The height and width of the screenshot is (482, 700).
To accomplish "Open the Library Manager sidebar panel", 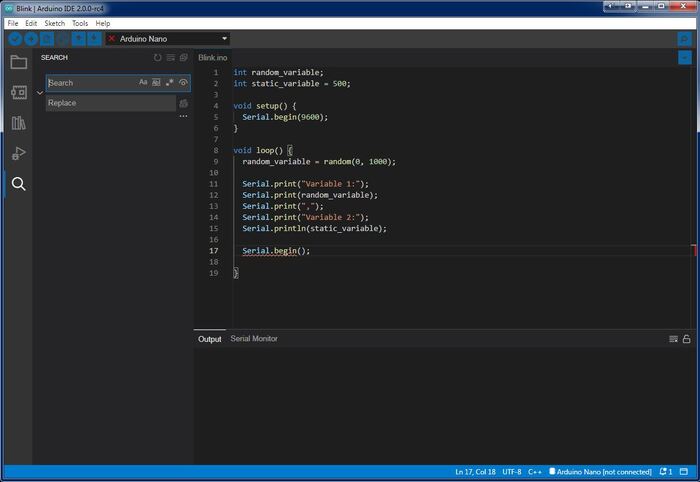I will pyautogui.click(x=18, y=123).
